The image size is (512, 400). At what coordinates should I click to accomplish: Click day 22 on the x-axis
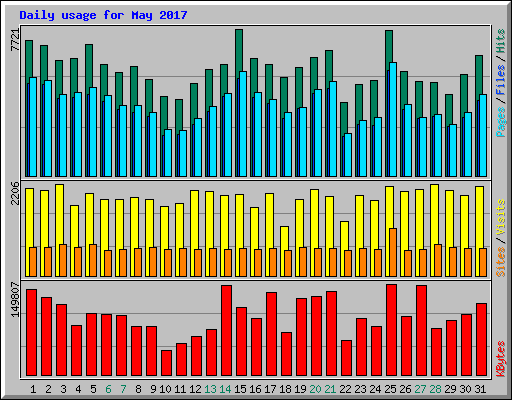tap(345, 389)
